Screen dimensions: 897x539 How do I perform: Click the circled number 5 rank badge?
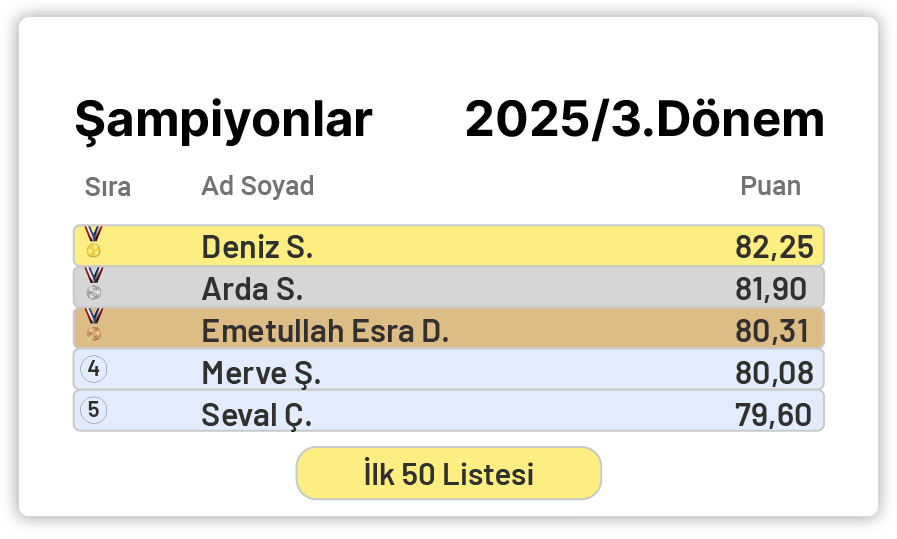pos(93,409)
